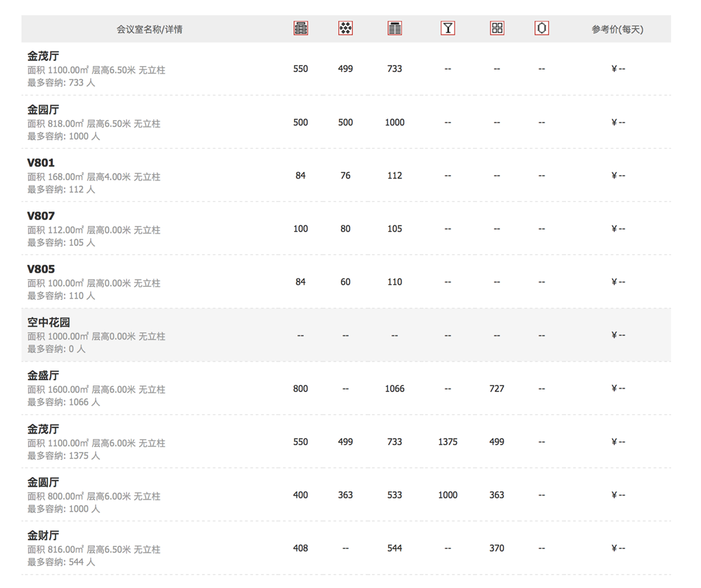This screenshot has height=588, width=701.
Task: Click the four-square grouped tables icon
Action: 497,28
